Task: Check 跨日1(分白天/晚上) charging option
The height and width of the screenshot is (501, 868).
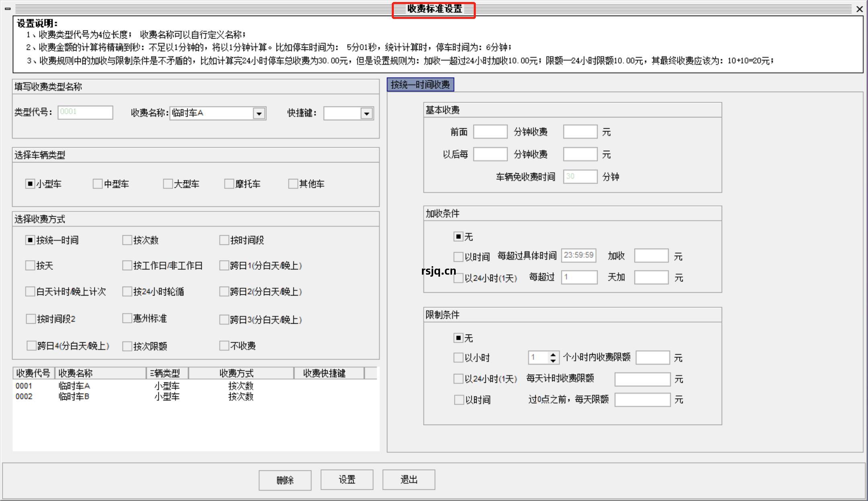Action: pyautogui.click(x=224, y=265)
